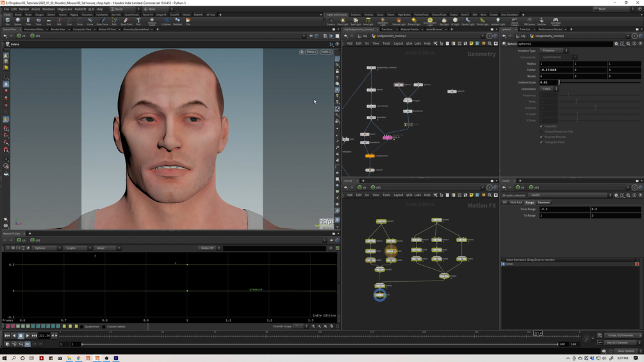Open the Redshift menu
The width and height of the screenshot is (644, 362).
80,9
